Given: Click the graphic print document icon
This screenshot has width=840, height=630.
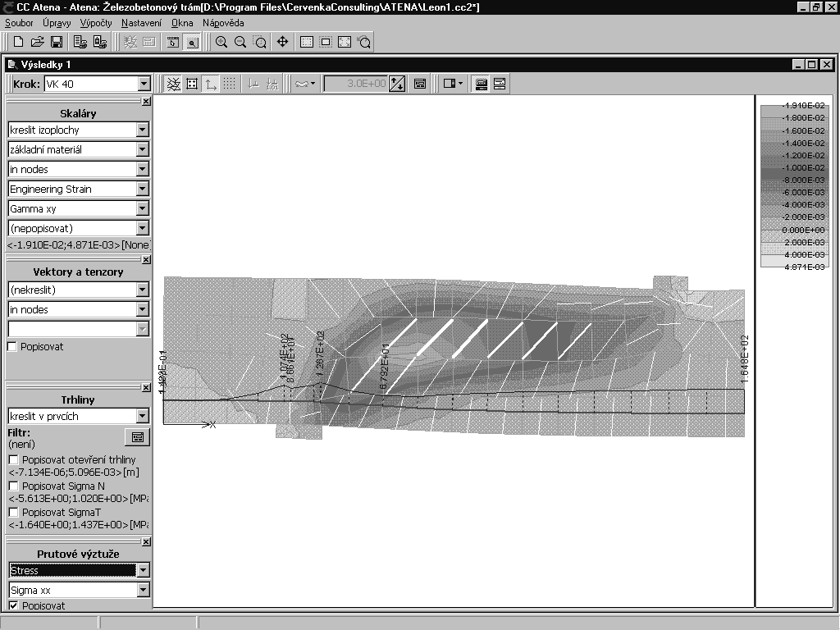Looking at the screenshot, I should (x=99, y=42).
